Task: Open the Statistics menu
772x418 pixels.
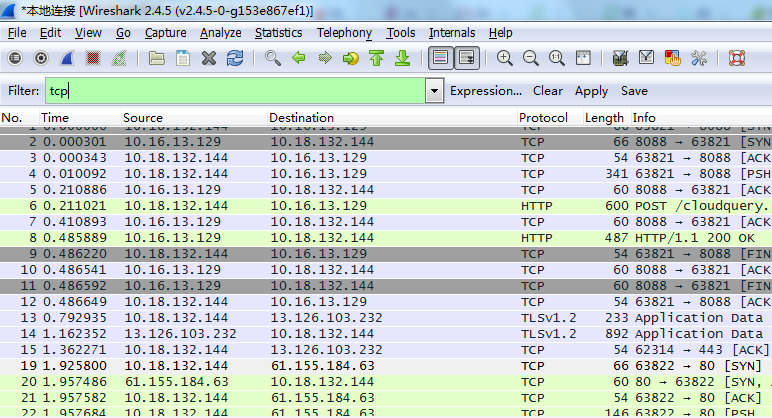Action: [x=279, y=32]
